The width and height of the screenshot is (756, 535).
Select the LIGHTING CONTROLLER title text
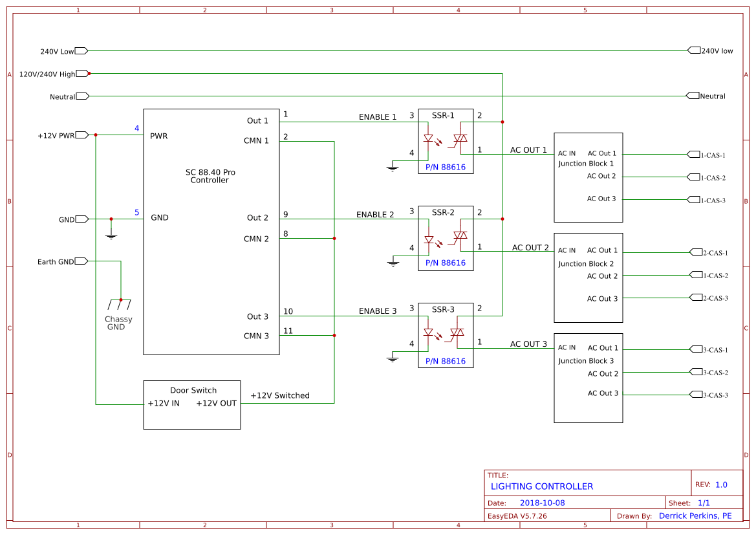(x=542, y=486)
